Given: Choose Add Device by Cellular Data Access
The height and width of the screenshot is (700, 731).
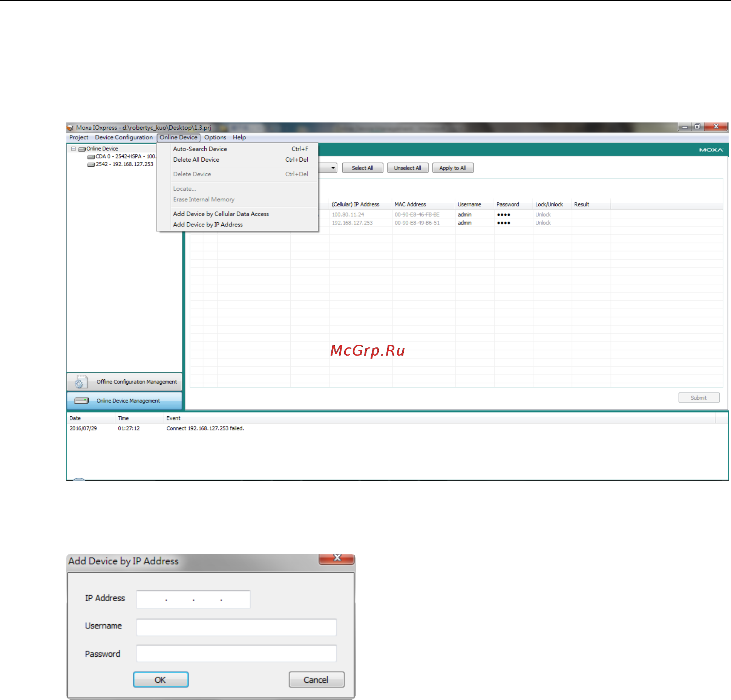Looking at the screenshot, I should pyautogui.click(x=238, y=214).
